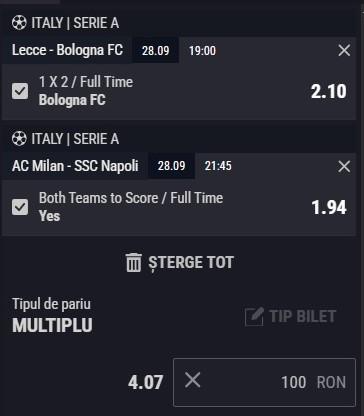Remove the AC Milan - SSC Napoli selection

click(x=344, y=166)
